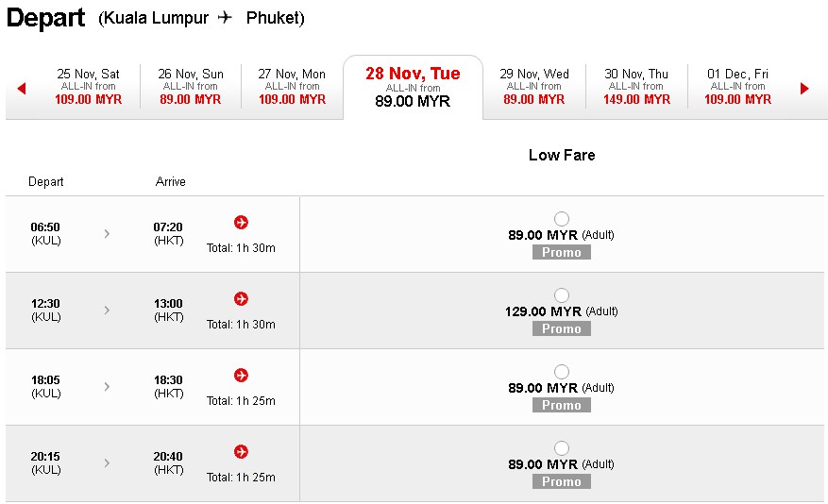The height and width of the screenshot is (504, 828).
Task: Select the 20:15 flight 89.00 MYR fare
Action: click(562, 448)
